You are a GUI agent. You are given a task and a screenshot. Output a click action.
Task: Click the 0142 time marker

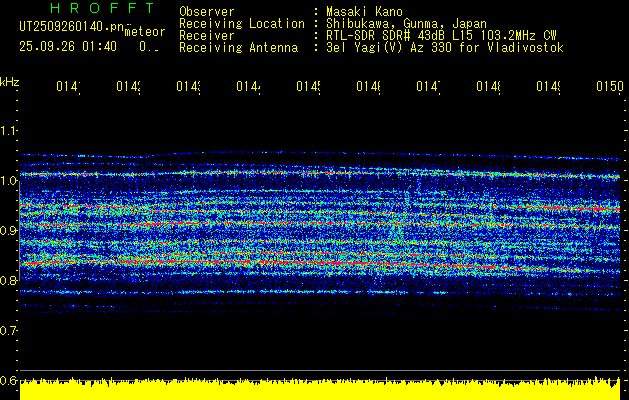[x=128, y=87]
